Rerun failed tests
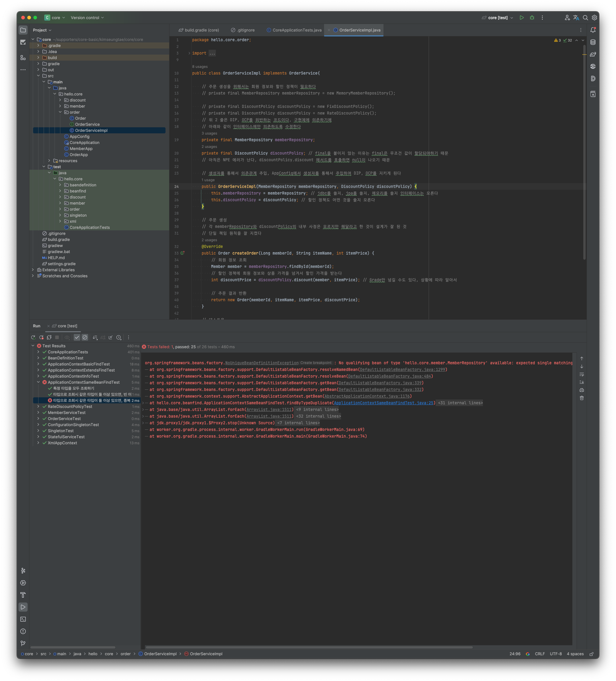Screen dimensions: 616x681 click(41, 337)
